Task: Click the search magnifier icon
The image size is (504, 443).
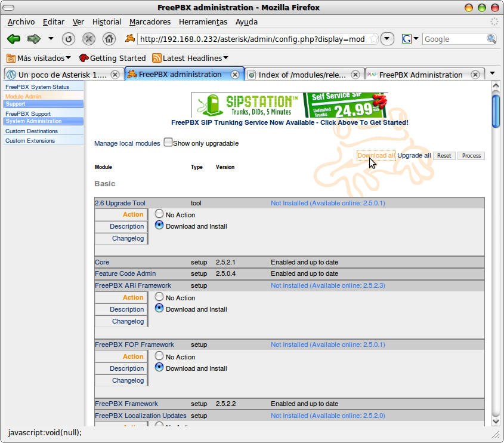Action: (491, 39)
